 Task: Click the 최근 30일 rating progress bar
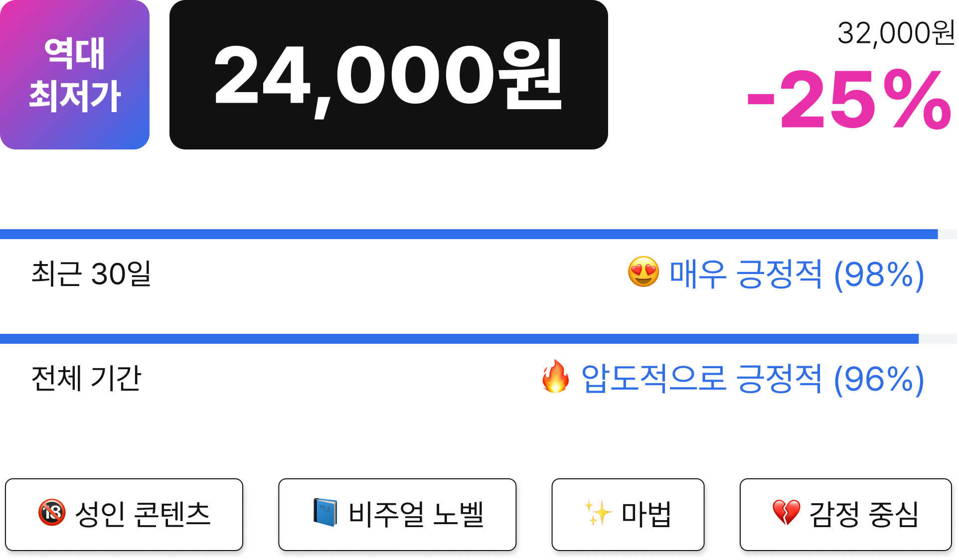[x=479, y=234]
